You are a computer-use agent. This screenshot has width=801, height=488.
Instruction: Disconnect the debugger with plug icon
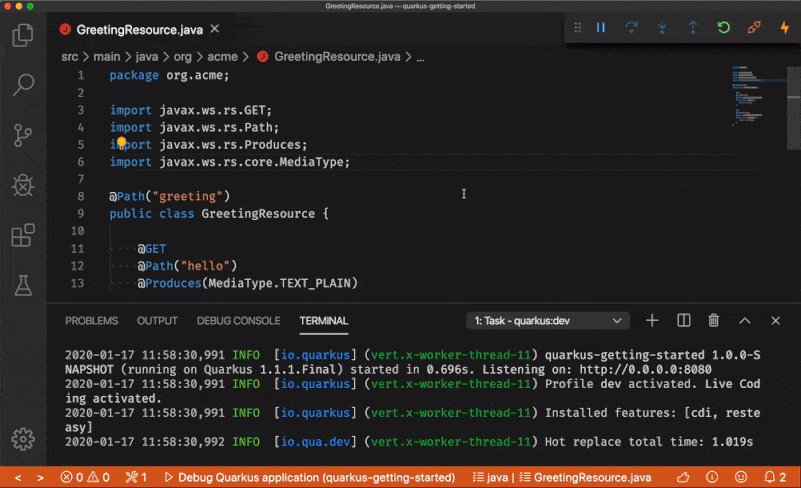(x=754, y=28)
